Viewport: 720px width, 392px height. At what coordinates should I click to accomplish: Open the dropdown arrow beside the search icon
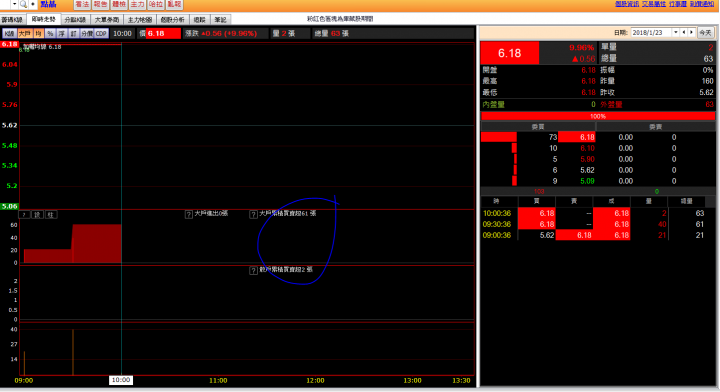click(14, 4)
